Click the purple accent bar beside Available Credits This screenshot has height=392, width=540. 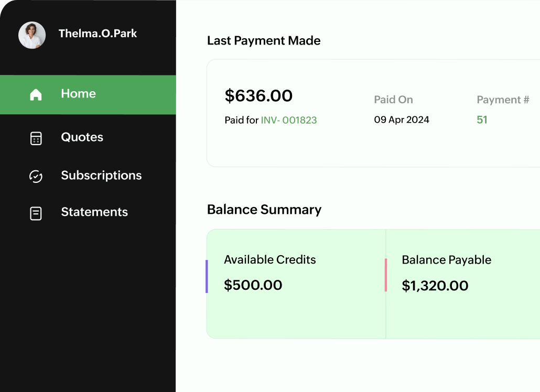tap(206, 277)
